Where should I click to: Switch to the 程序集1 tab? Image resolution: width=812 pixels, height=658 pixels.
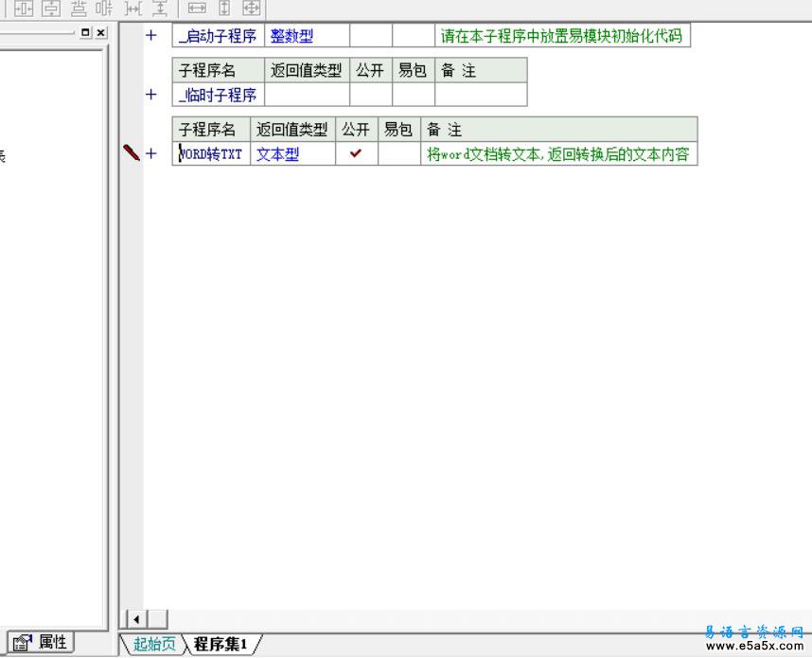tap(221, 644)
